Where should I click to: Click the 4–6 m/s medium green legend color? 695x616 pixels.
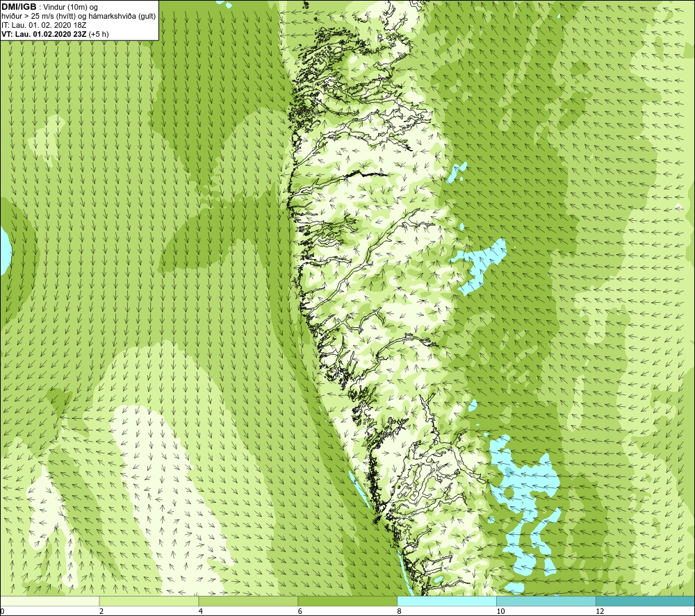coord(248,601)
